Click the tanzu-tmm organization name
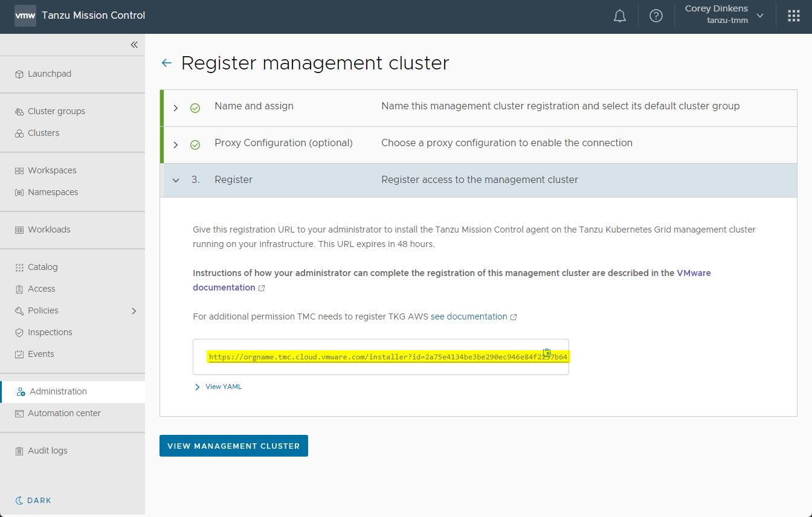 (x=727, y=21)
